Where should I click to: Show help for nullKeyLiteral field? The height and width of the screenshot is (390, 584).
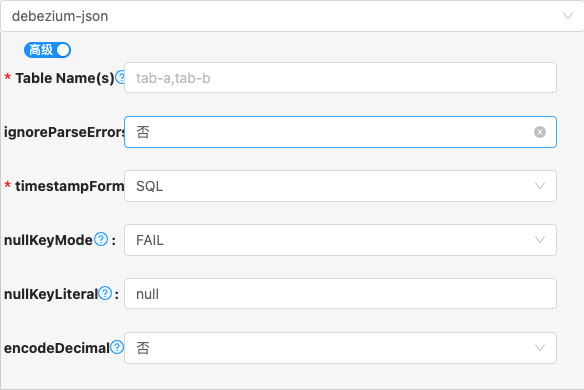[x=105, y=294]
